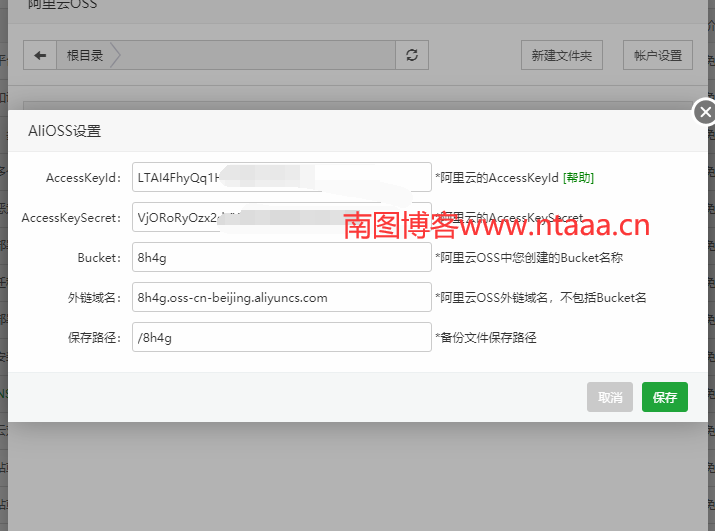Screen dimensions: 715x531
Task: Click the 外链域名 input field
Action: pyautogui.click(x=280, y=297)
